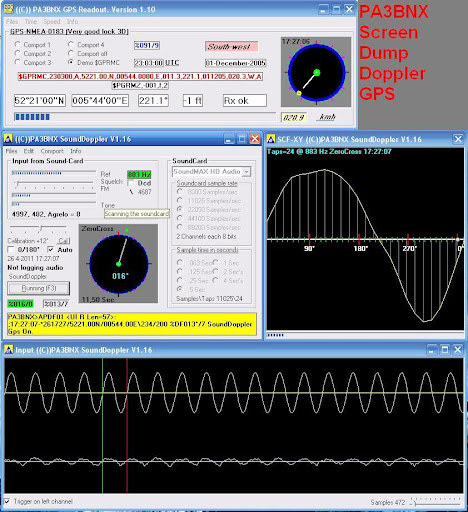Image resolution: width=468 pixels, height=512 pixels.
Task: Click the SCF-XY window title bar icon
Action: click(x=271, y=139)
